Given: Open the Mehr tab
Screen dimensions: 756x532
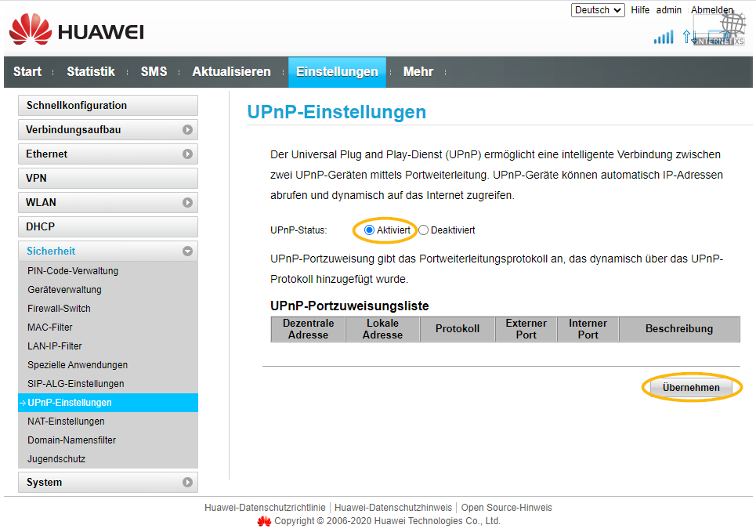Looking at the screenshot, I should 418,72.
